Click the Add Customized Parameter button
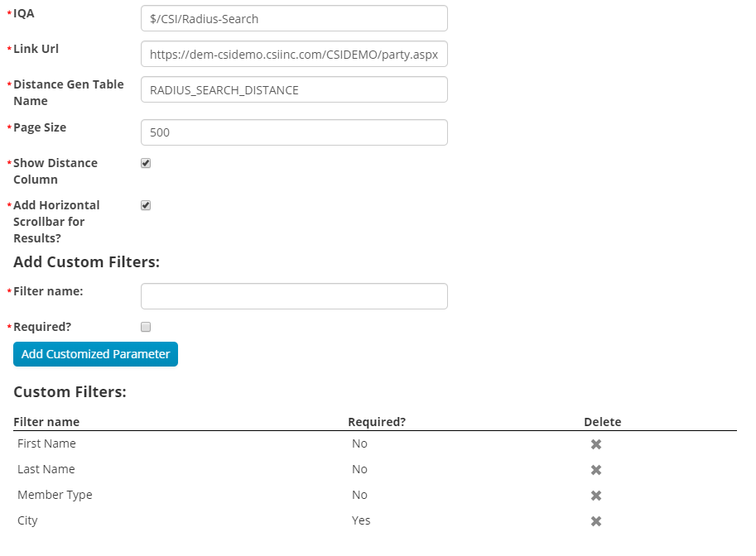 [95, 354]
